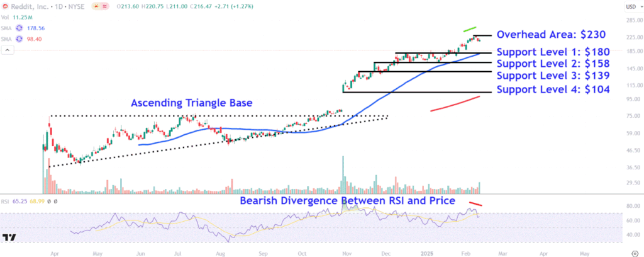644x257 pixels.
Task: Open the TradingView logo at bottom left
Action: (9, 237)
